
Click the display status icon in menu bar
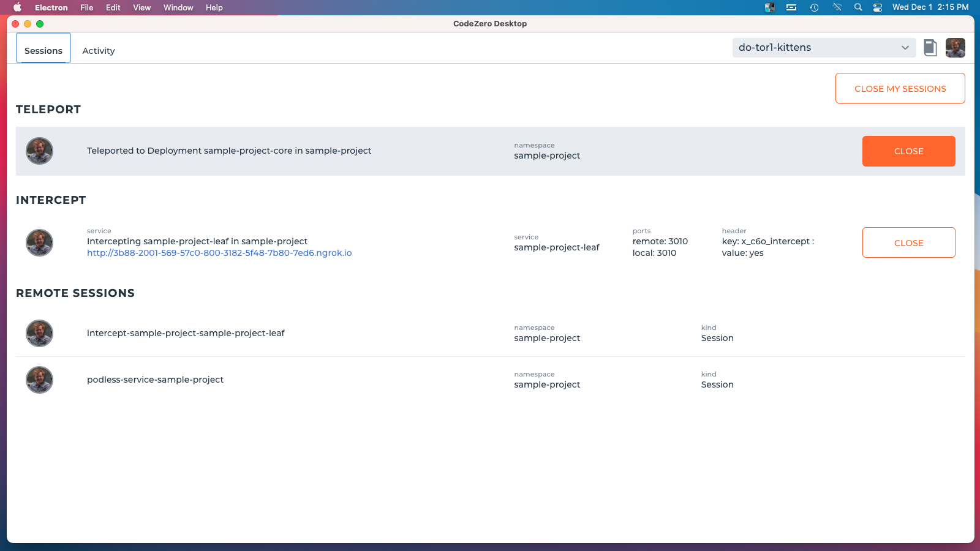[791, 7]
